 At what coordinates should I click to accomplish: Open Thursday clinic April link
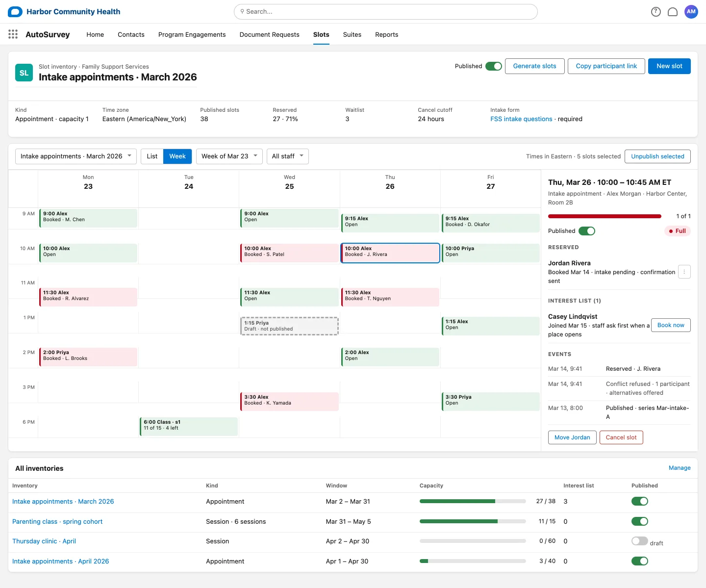pos(44,541)
